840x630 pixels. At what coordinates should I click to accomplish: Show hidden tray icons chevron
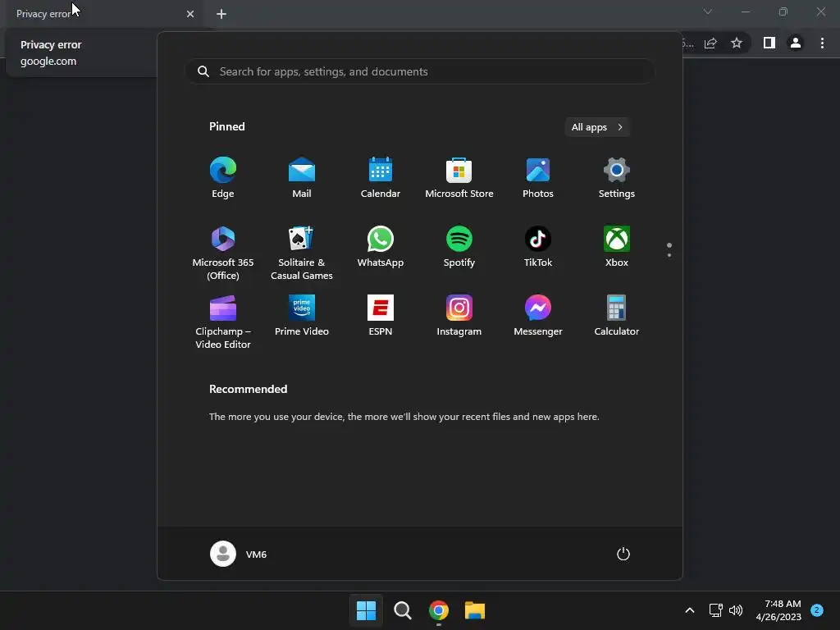point(690,610)
